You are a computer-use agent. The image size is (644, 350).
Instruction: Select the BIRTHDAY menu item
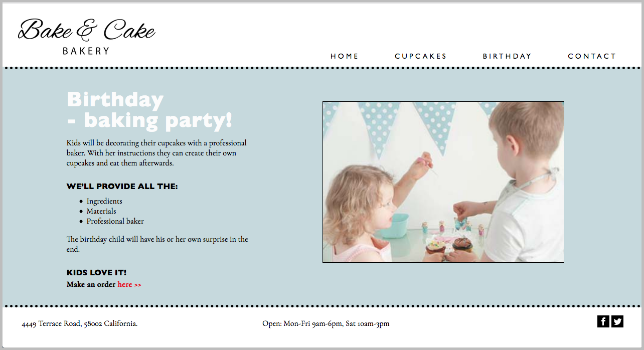pos(507,56)
